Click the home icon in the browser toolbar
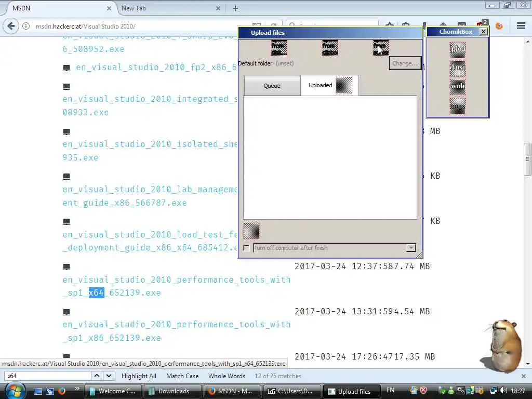 click(443, 25)
